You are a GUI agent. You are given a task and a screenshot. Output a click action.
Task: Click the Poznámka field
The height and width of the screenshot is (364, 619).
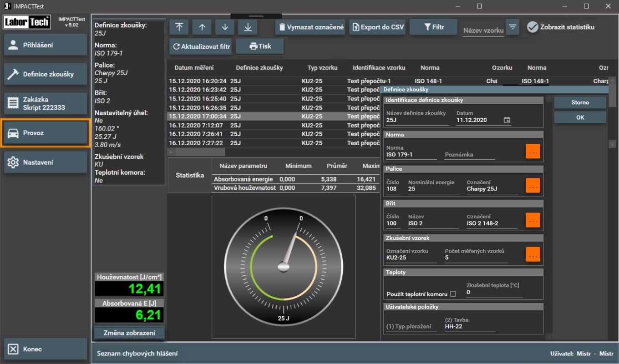[x=470, y=155]
